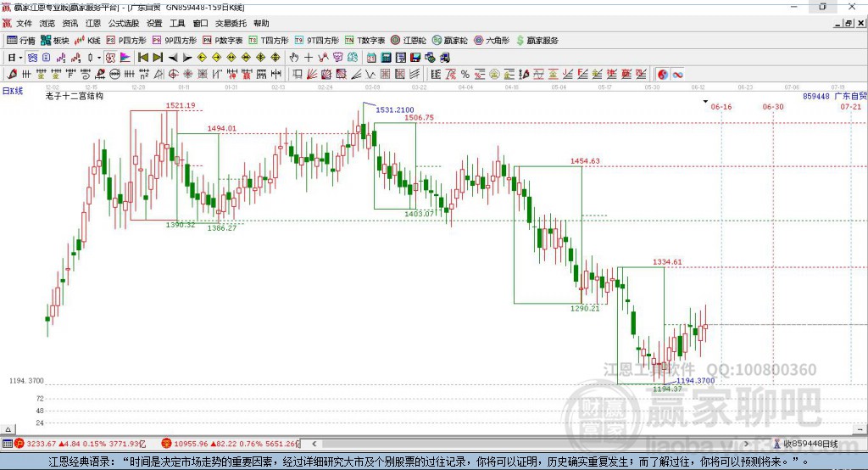Open the calendar icon numbered 21

[x=371, y=58]
